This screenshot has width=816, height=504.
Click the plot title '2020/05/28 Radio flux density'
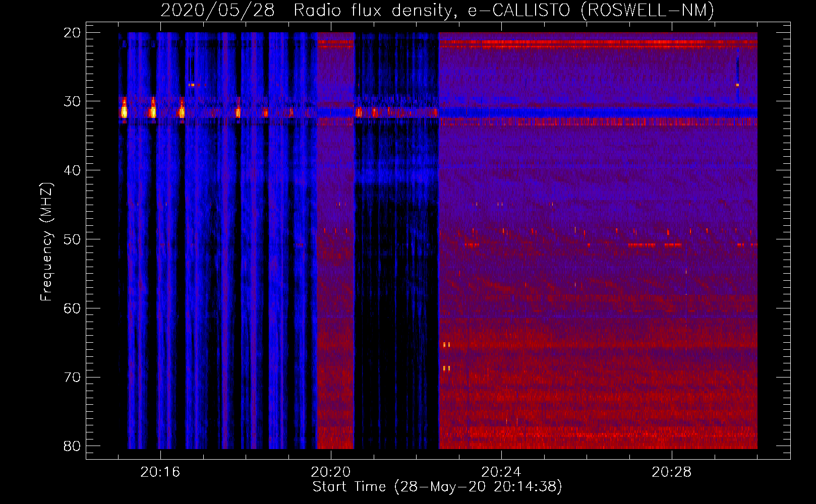(308, 11)
